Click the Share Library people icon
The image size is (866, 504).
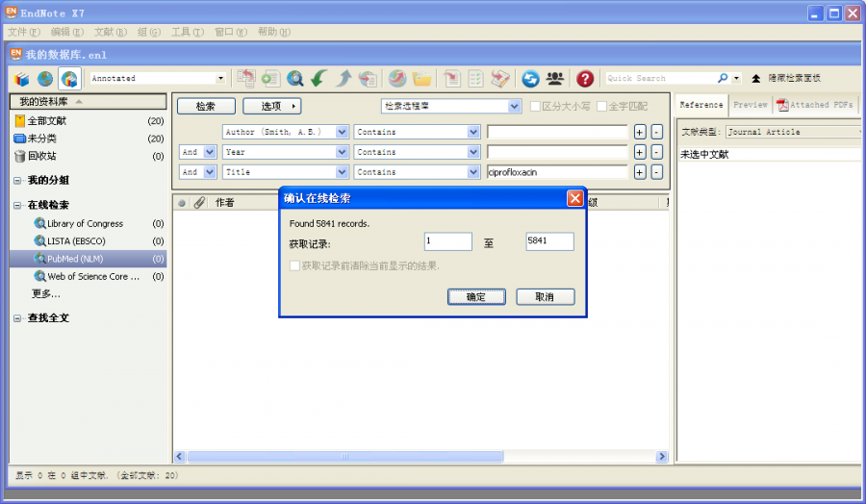pos(554,78)
